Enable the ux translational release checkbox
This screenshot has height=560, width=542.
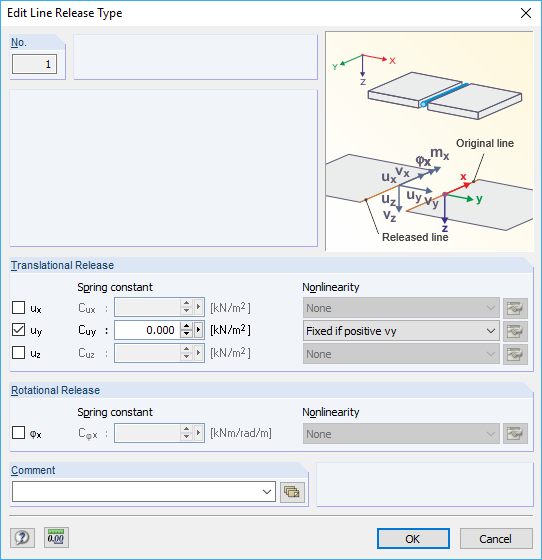tap(19, 308)
